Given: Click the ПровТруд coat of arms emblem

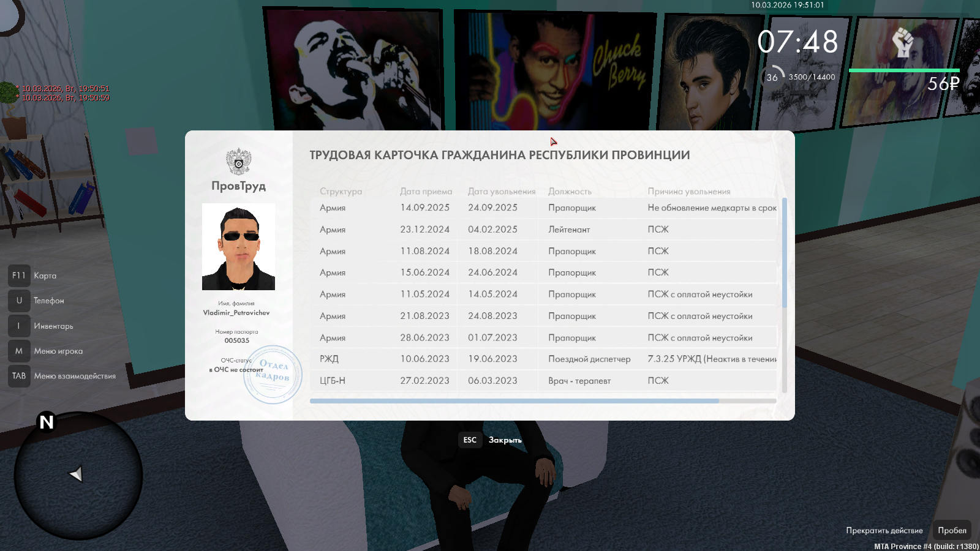Looking at the screenshot, I should (x=238, y=162).
